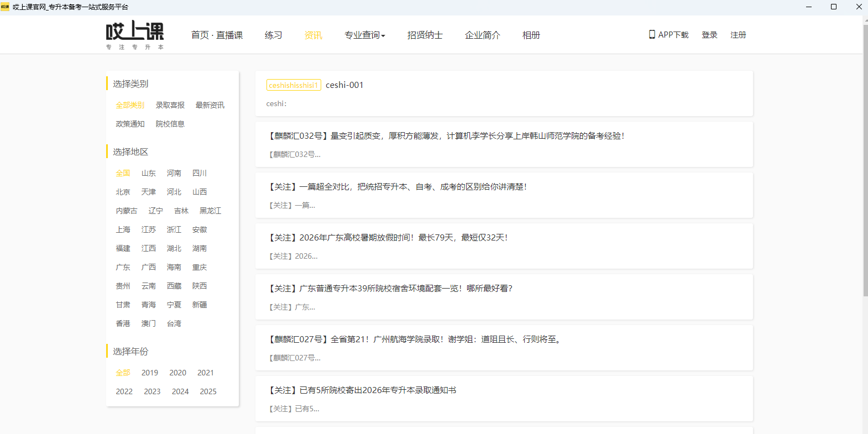This screenshot has height=434, width=868.
Task: Open the 相册 navigation item
Action: (531, 35)
